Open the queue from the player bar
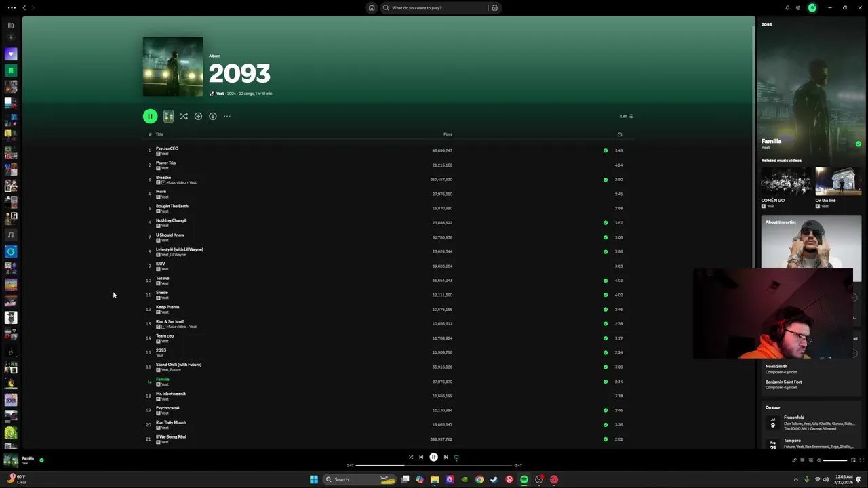Image resolution: width=868 pixels, height=488 pixels. click(x=802, y=460)
